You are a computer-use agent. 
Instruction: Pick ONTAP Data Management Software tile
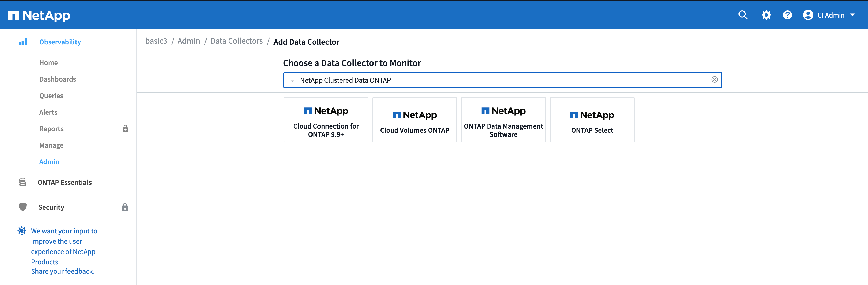(503, 120)
